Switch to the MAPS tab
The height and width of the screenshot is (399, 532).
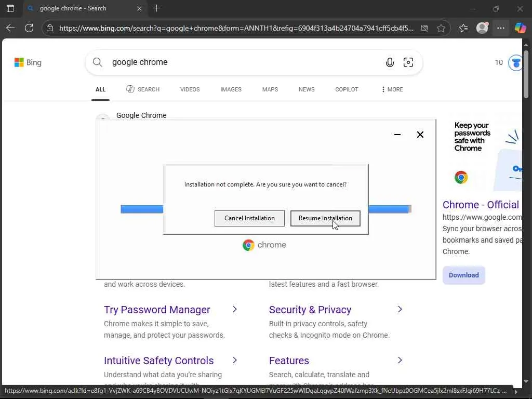[x=270, y=89]
